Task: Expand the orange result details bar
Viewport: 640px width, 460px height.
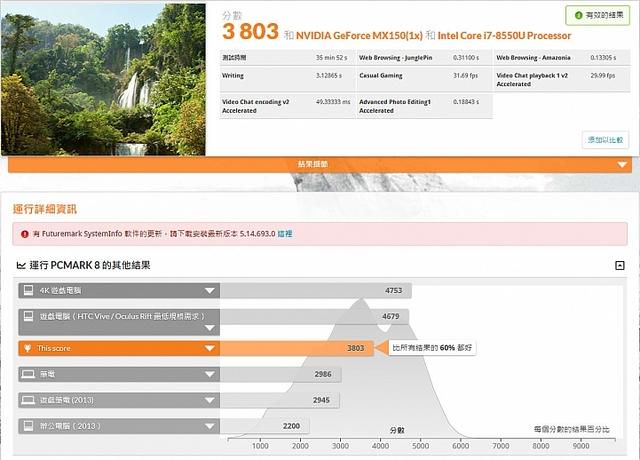Action: pos(320,164)
